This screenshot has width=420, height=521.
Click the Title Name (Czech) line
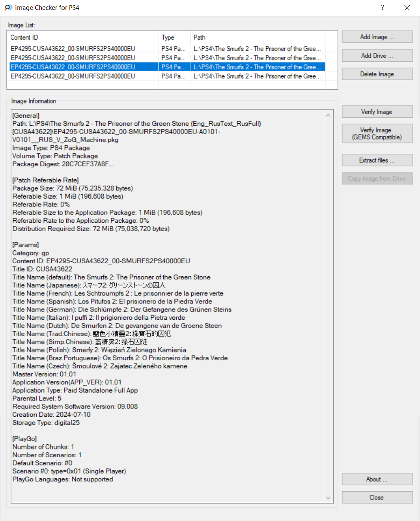click(100, 366)
